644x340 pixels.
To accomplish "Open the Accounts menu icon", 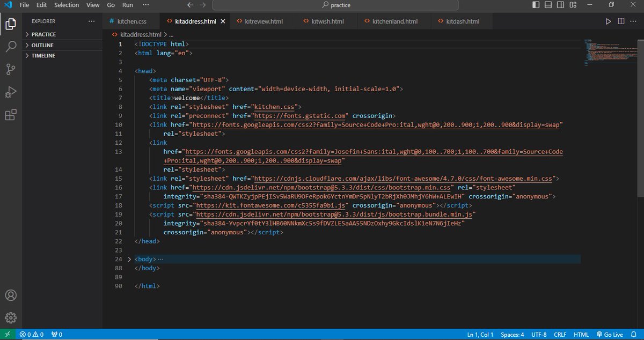I will click(x=10, y=295).
